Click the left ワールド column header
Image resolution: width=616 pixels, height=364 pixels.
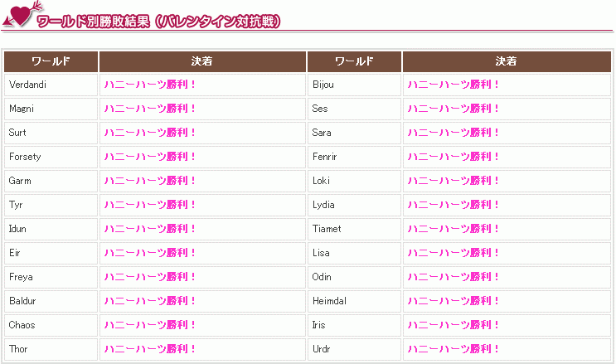pos(51,61)
